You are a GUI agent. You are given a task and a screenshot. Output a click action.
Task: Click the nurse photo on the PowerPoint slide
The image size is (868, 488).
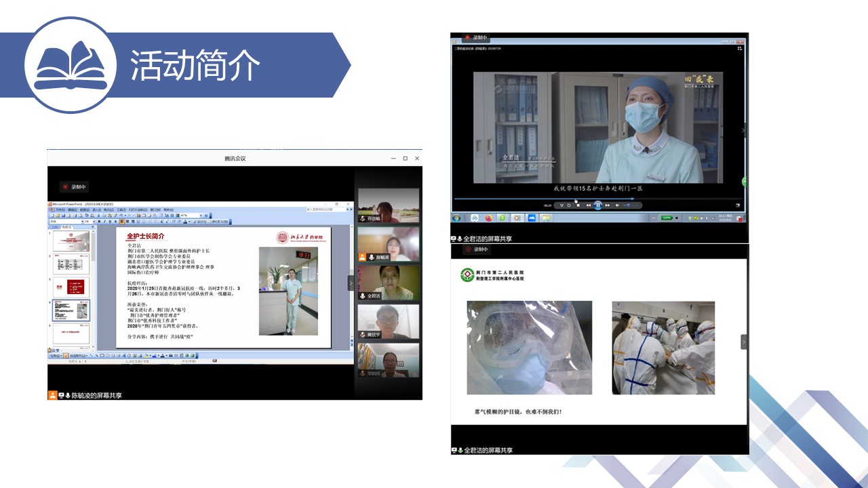pyautogui.click(x=288, y=291)
